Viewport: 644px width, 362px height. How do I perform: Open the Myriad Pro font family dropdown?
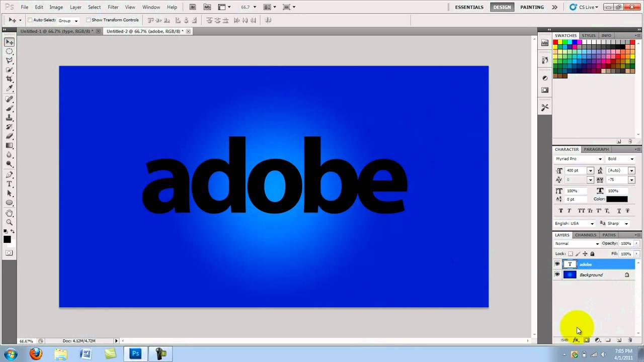(x=600, y=159)
